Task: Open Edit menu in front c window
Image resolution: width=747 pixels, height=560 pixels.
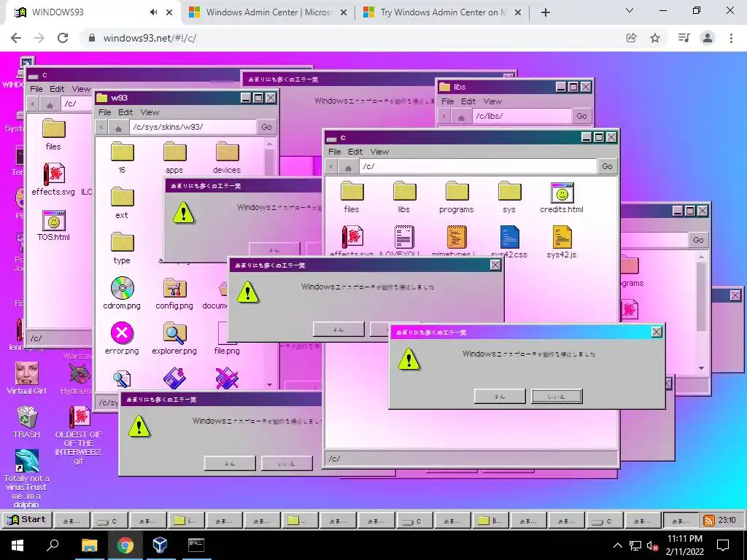Action: (355, 152)
